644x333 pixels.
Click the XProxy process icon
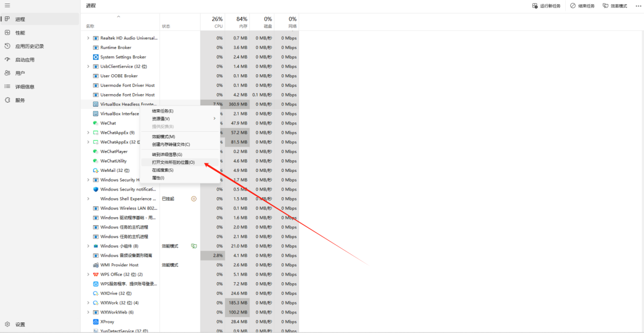tap(95, 322)
